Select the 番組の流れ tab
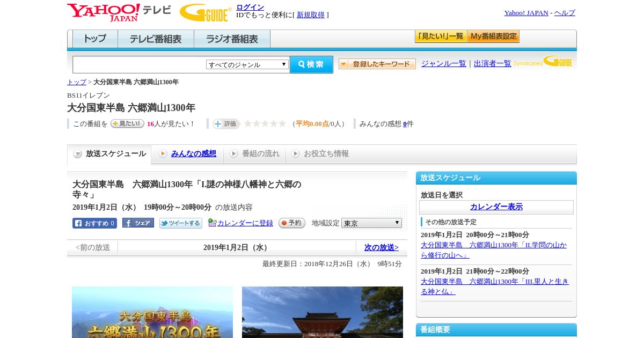644x338 pixels. tap(254, 154)
